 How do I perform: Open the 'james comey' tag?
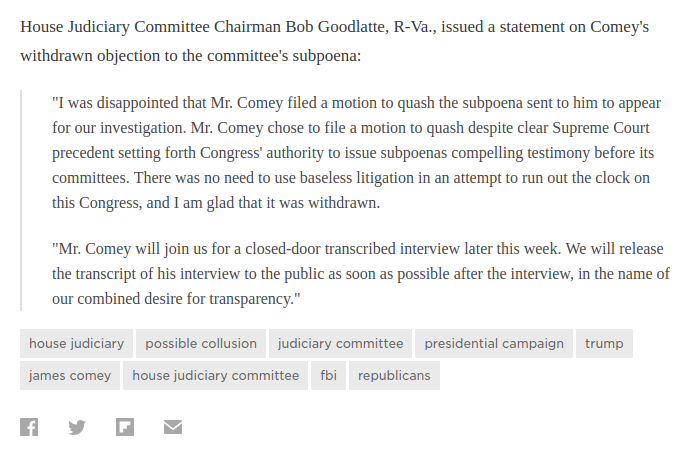pos(70,375)
